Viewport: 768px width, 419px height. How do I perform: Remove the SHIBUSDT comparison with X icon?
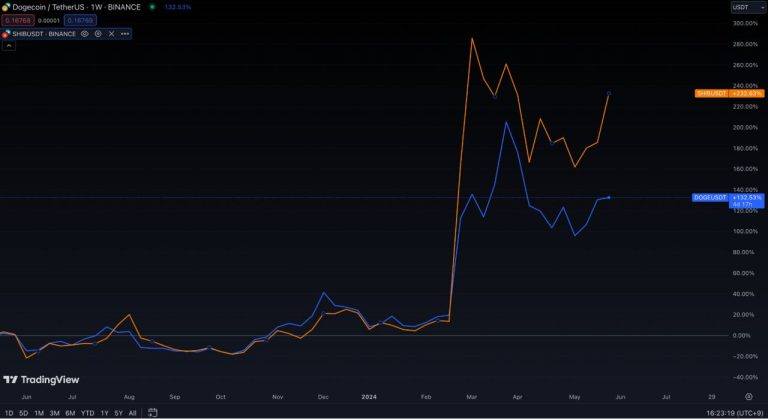click(x=111, y=33)
